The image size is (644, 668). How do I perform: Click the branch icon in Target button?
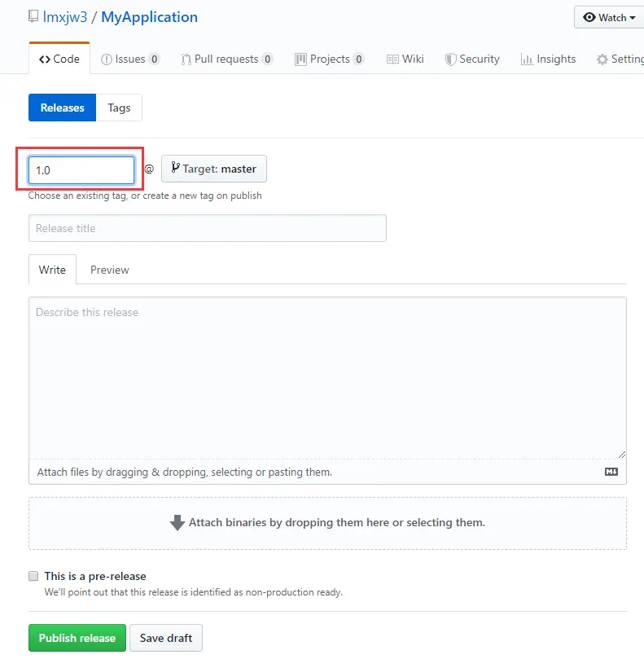(175, 168)
